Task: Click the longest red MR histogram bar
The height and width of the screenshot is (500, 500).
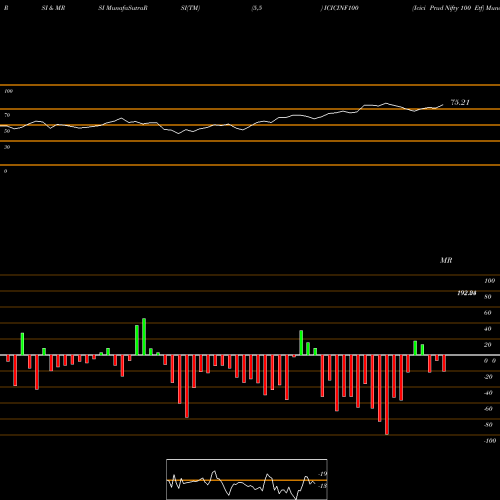Action: (x=387, y=395)
